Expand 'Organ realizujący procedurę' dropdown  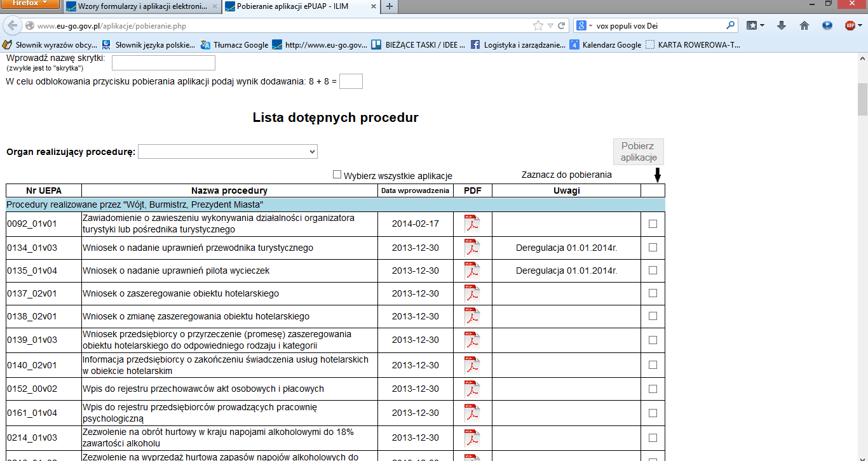227,152
